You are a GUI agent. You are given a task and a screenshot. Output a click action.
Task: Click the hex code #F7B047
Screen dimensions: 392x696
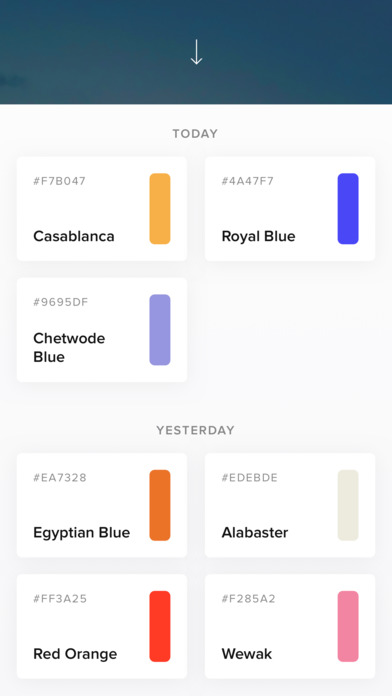pos(59,181)
